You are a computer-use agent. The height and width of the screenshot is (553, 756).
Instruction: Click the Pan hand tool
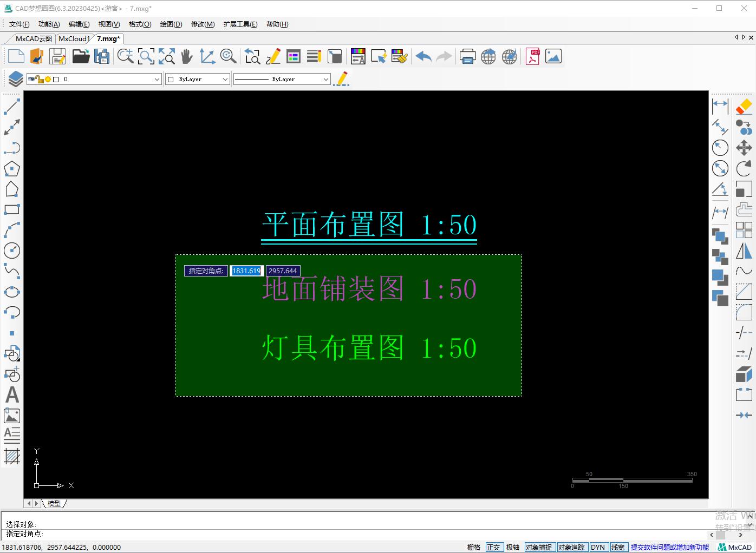click(x=186, y=56)
